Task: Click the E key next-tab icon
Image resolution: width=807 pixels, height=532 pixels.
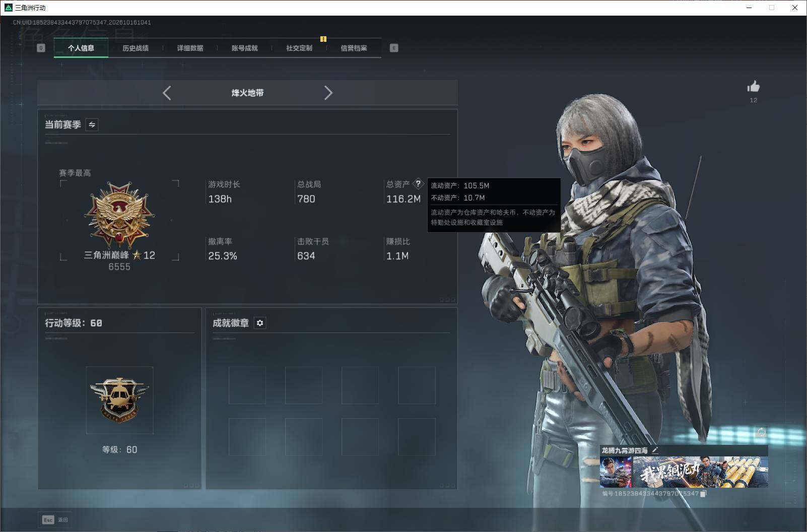Action: [394, 48]
